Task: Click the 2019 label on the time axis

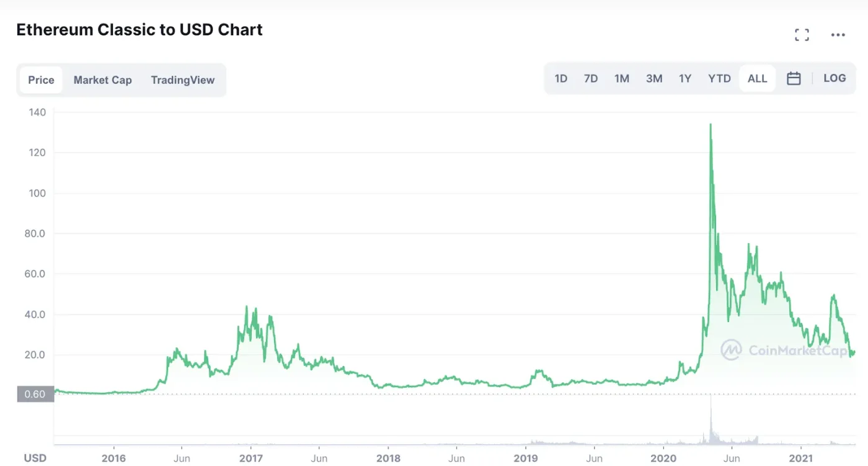Action: pos(526,459)
